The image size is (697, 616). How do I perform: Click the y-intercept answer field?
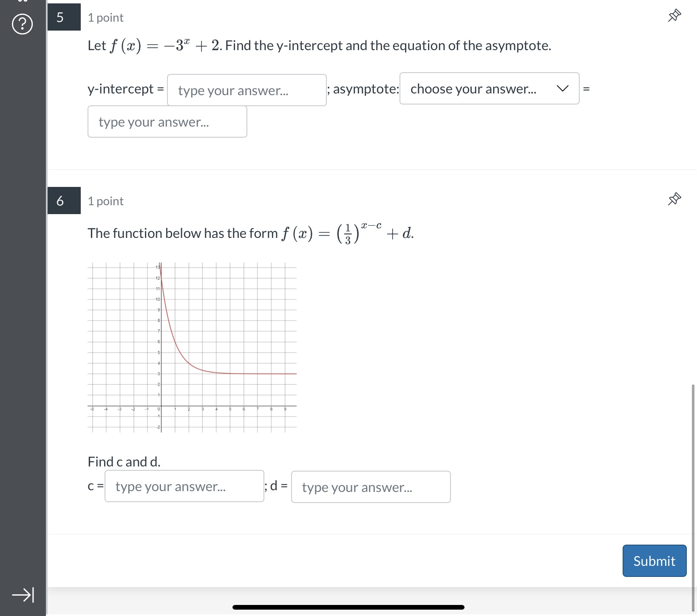click(x=246, y=90)
